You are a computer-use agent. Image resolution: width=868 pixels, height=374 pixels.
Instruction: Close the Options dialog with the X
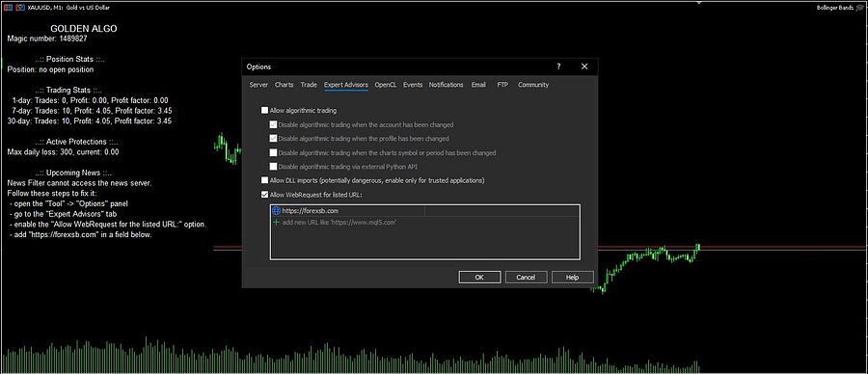584,67
